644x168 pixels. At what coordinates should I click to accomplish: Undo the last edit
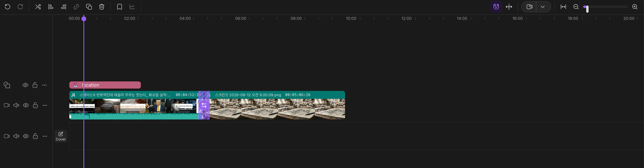8,7
